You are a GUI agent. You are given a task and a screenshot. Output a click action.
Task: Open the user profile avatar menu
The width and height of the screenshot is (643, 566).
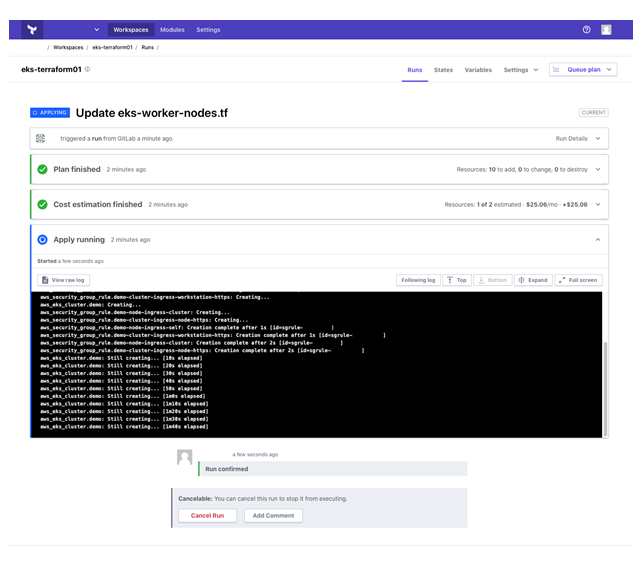(606, 30)
